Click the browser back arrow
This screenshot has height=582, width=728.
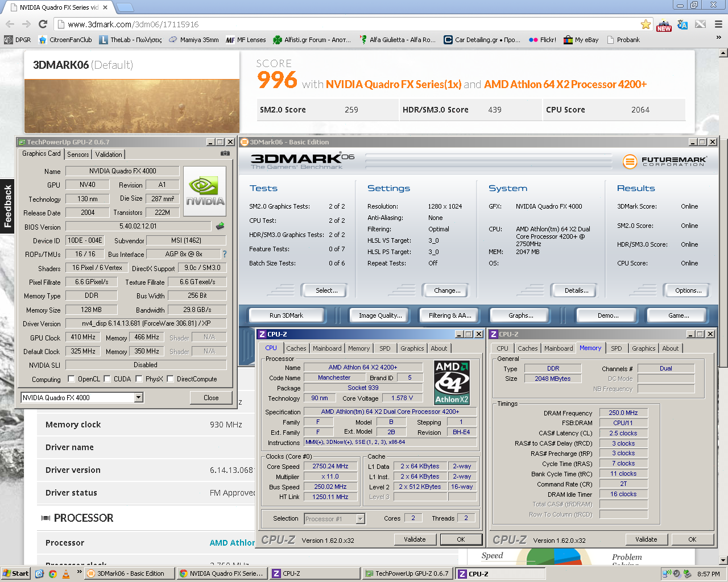[10, 24]
